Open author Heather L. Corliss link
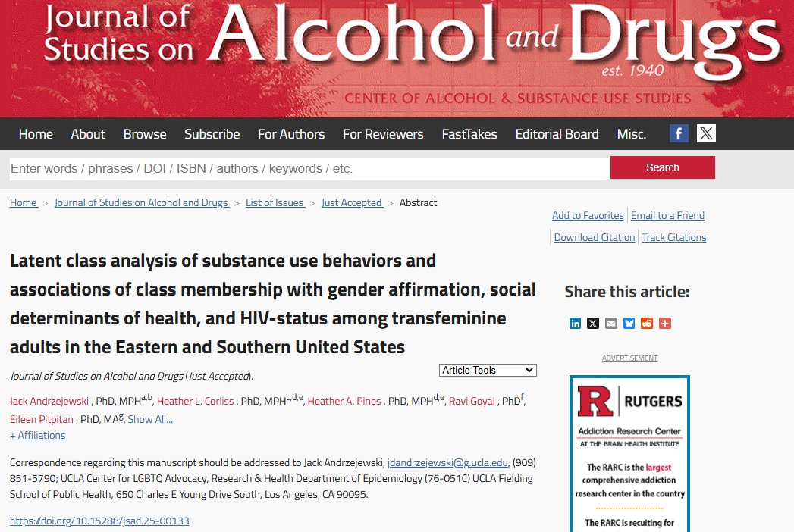 point(196,402)
